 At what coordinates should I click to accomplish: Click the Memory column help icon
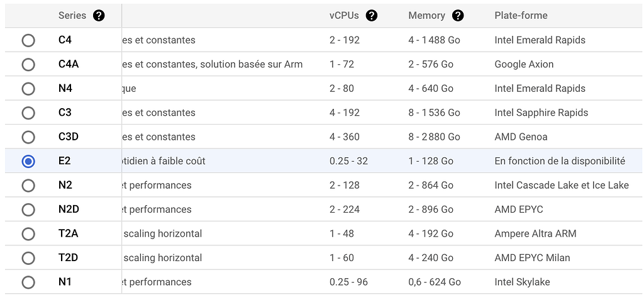click(x=458, y=16)
